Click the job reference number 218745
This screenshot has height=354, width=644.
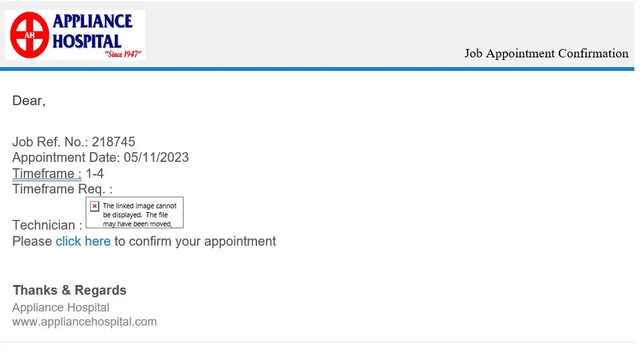pyautogui.click(x=113, y=142)
